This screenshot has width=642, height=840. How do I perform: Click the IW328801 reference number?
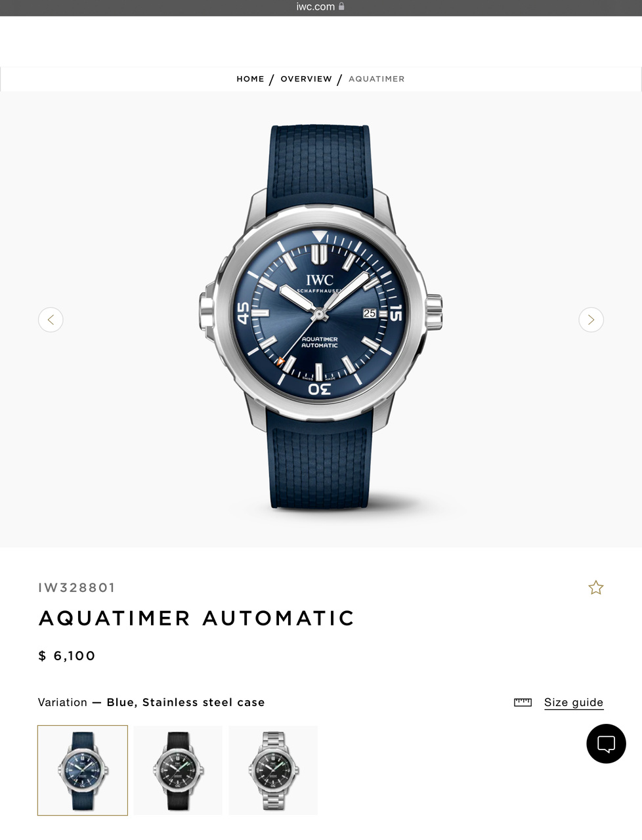click(x=77, y=587)
